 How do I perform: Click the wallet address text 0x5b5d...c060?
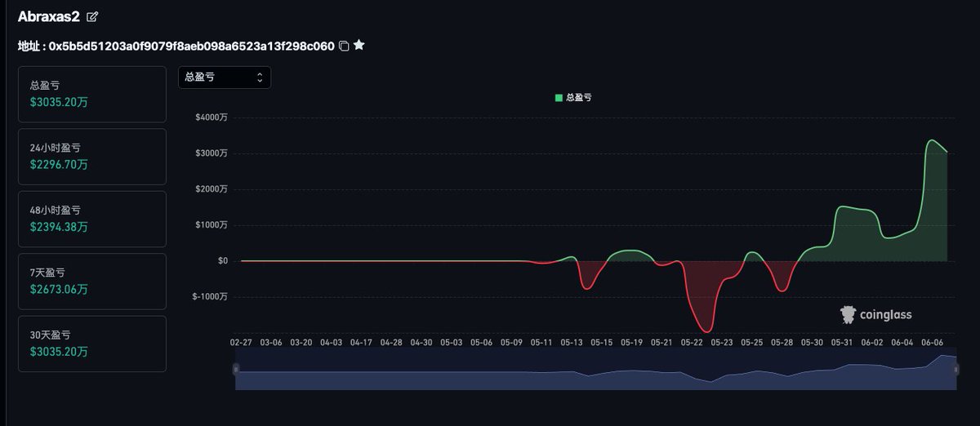(191, 47)
